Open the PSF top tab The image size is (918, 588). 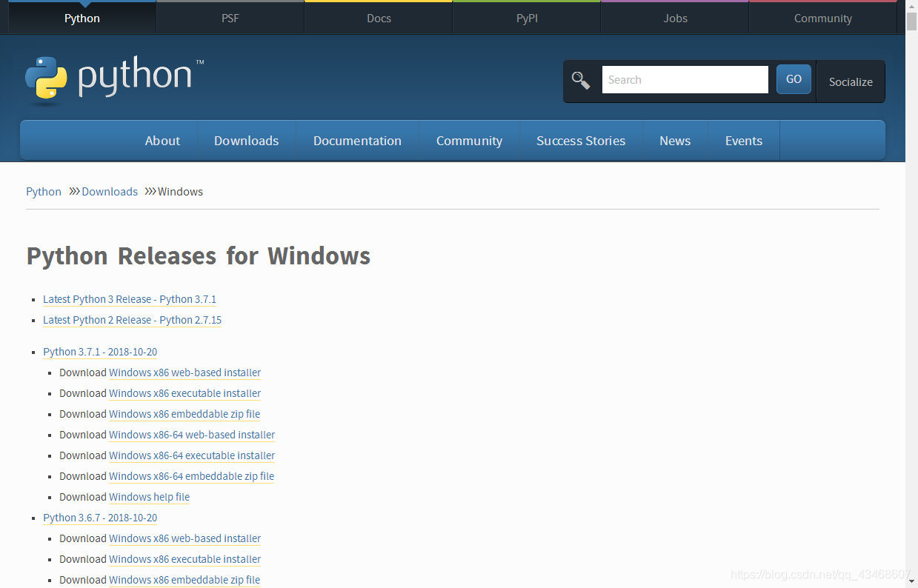click(x=230, y=18)
